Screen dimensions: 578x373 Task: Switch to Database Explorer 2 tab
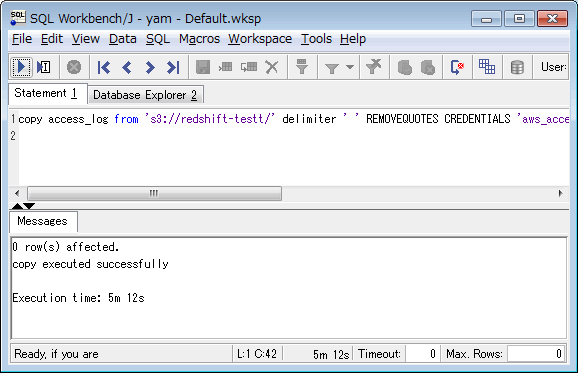pos(145,95)
